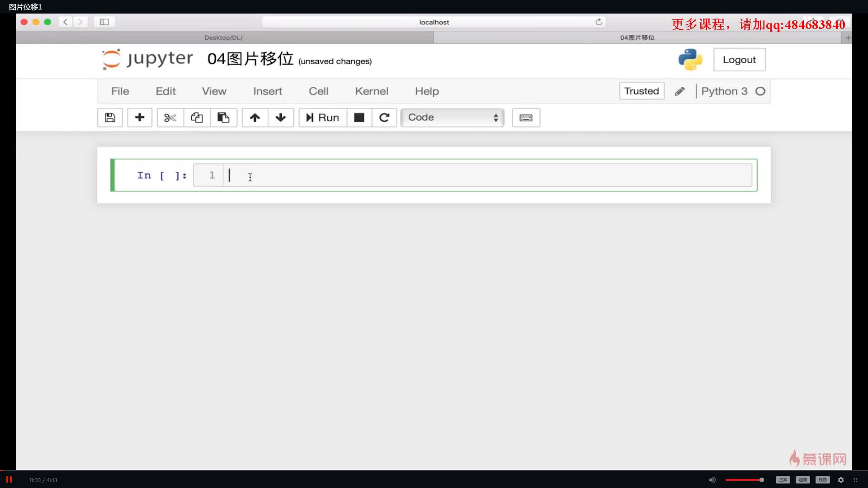This screenshot has height=488, width=868.
Task: Click the Add cell icon
Action: pos(139,117)
